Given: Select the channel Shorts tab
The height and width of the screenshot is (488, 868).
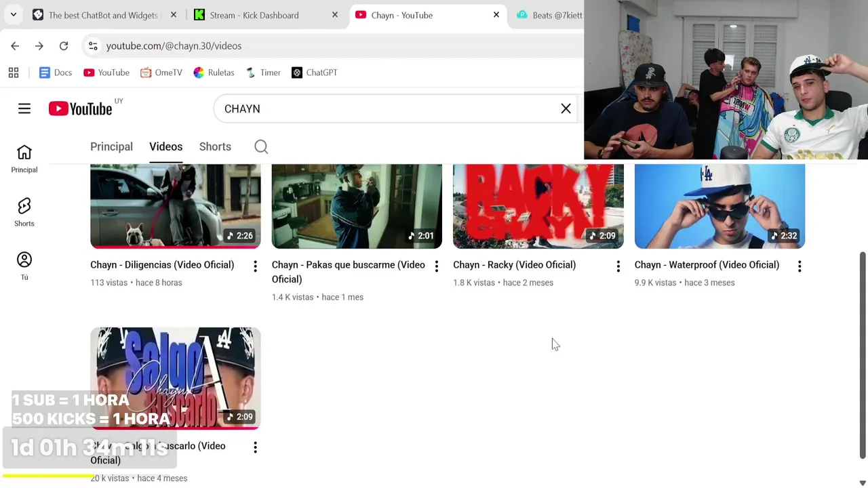Looking at the screenshot, I should pyautogui.click(x=215, y=146).
